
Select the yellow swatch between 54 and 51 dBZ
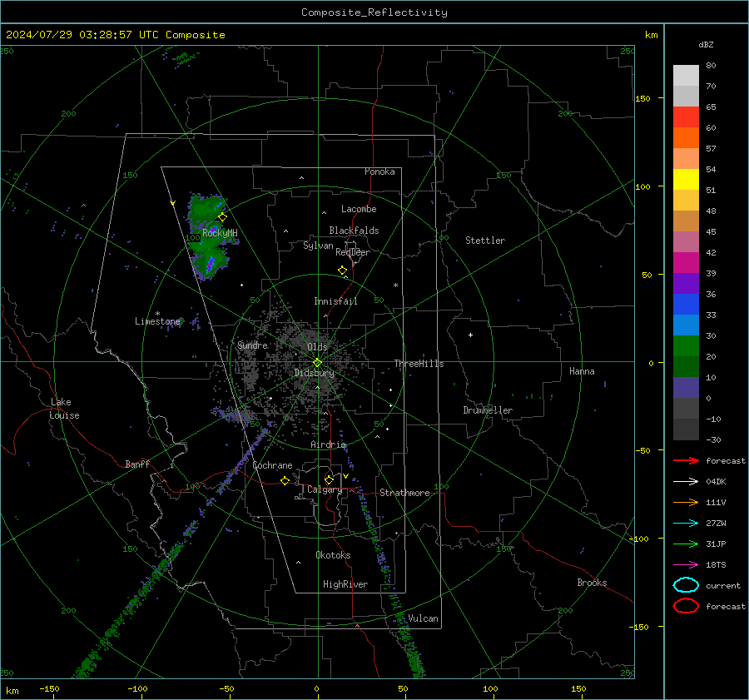pos(686,179)
